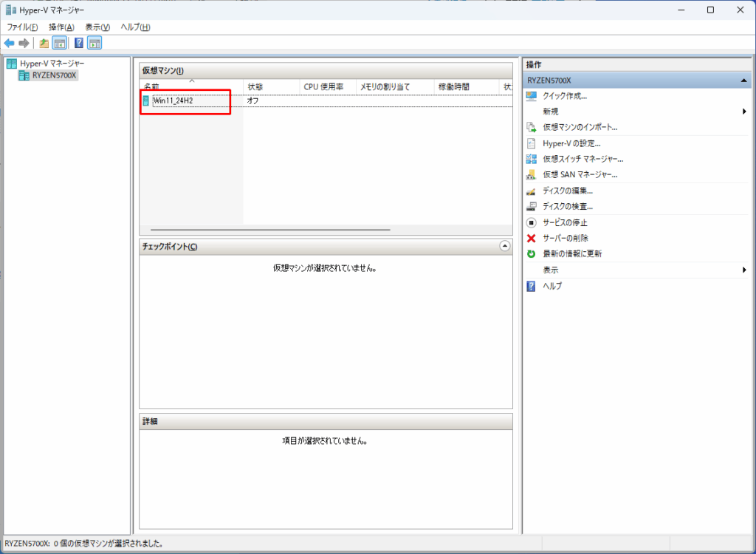Open the blue help toolbar icon
This screenshot has width=756, height=554.
79,44
